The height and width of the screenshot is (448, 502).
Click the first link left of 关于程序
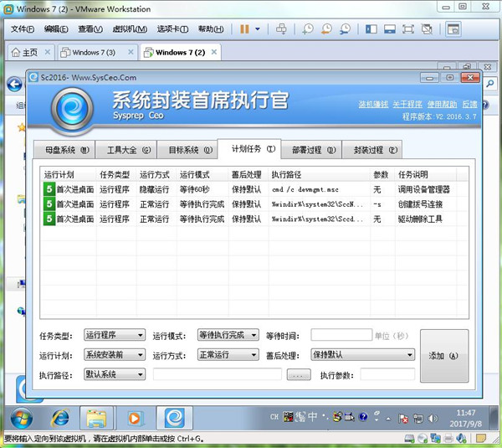click(373, 104)
